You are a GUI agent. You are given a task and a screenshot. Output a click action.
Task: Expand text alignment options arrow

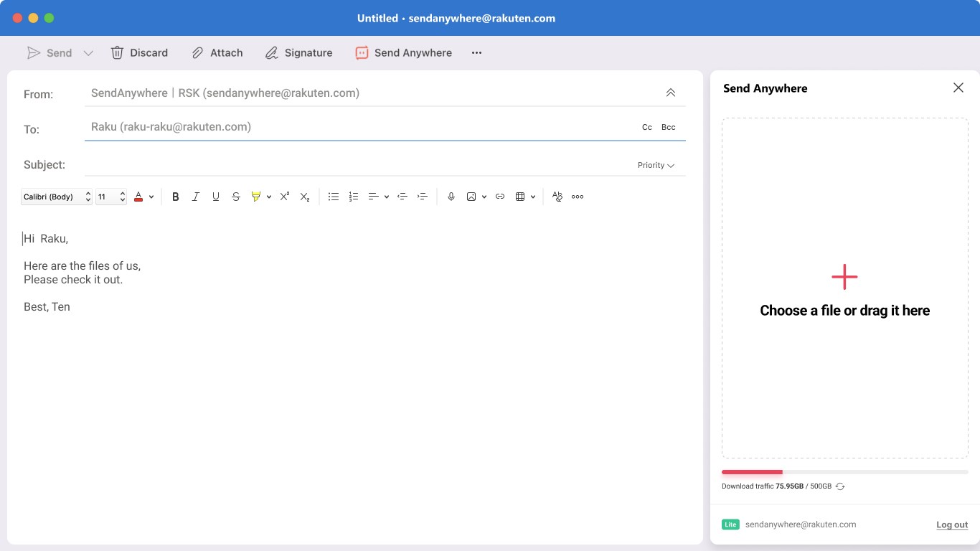[x=387, y=197]
